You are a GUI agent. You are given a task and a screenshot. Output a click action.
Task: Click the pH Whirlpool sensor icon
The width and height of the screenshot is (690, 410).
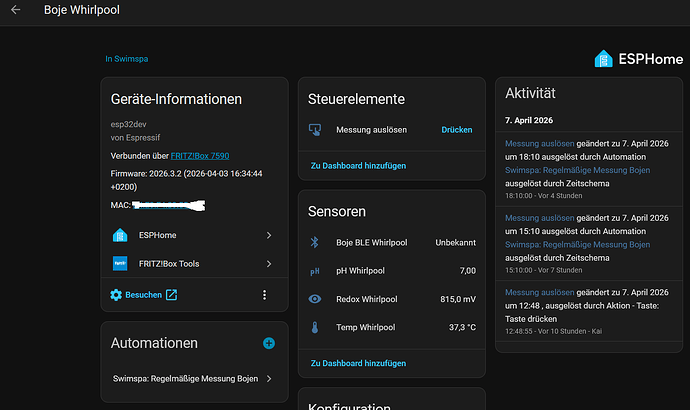tap(315, 270)
